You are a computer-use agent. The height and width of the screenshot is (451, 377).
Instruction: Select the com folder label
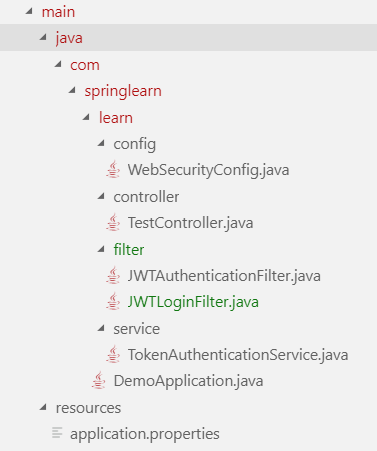85,65
